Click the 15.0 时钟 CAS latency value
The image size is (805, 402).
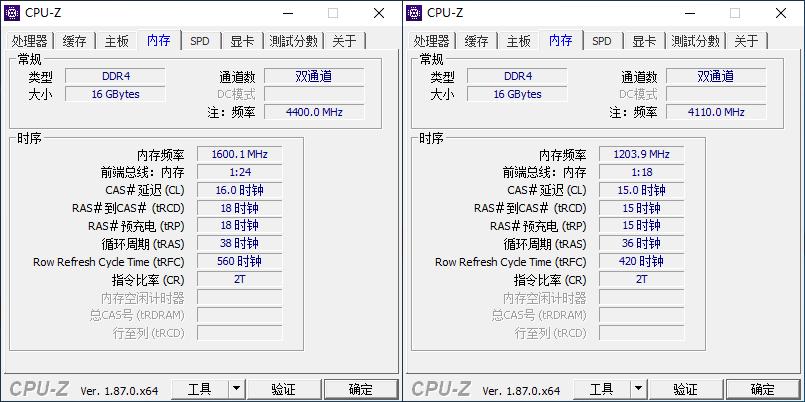642,190
